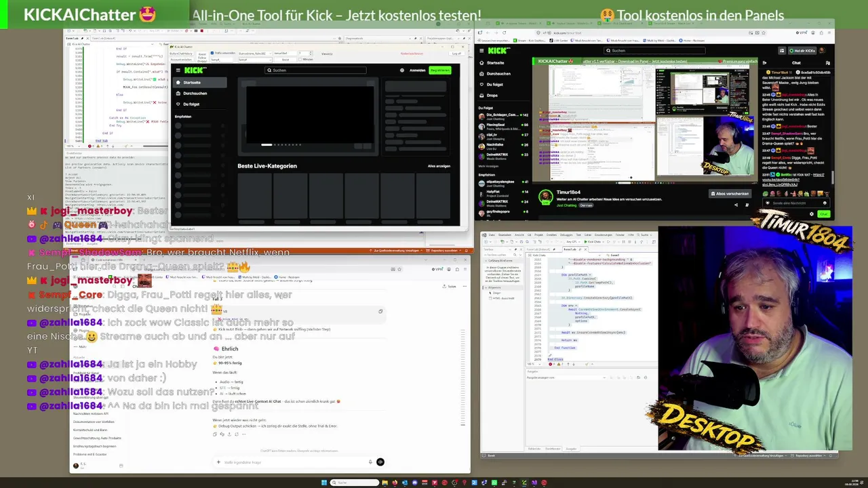The height and width of the screenshot is (488, 868).
Task: Click Boost button in Kick AI Chatter
Action: point(286,60)
